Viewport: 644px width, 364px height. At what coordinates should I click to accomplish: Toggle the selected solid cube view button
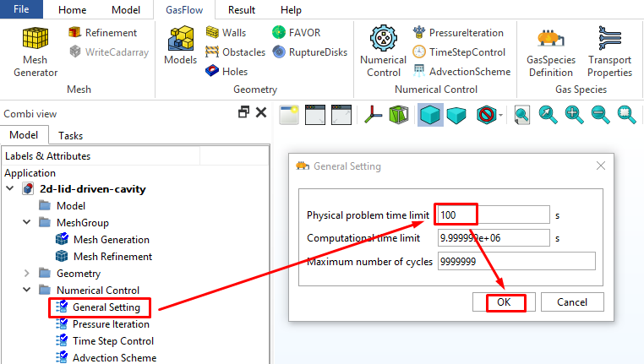click(431, 114)
